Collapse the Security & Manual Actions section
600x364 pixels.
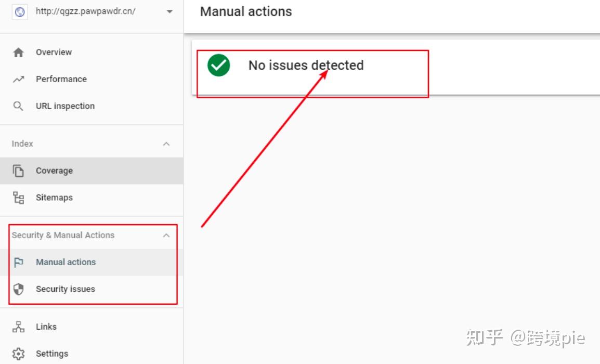point(166,236)
